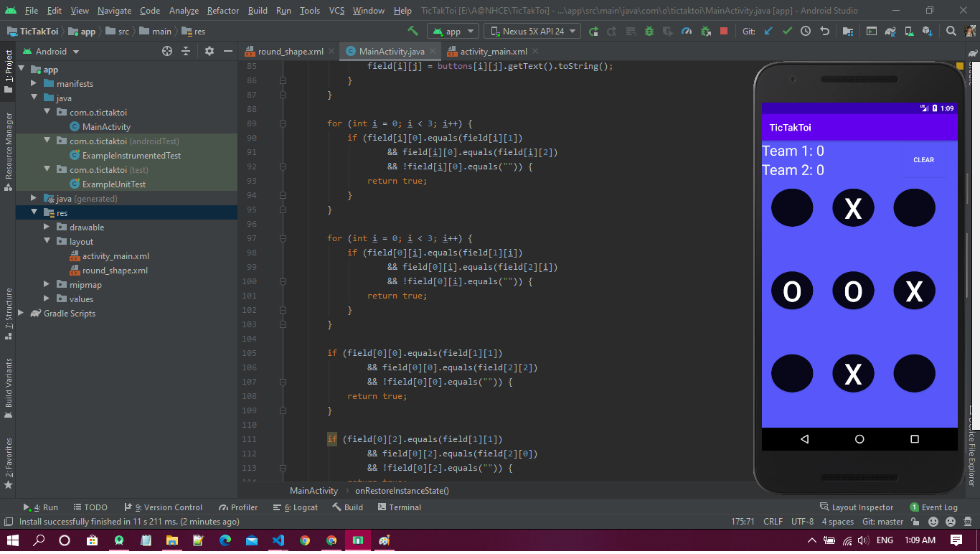Show Git history clock icon
Image resolution: width=980 pixels, height=554 pixels.
[x=806, y=31]
